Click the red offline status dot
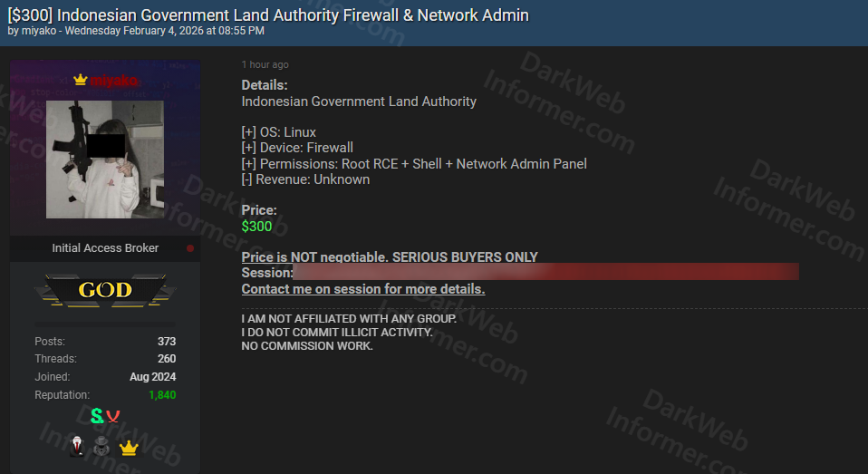Screen dimensions: 868x474 point(190,248)
